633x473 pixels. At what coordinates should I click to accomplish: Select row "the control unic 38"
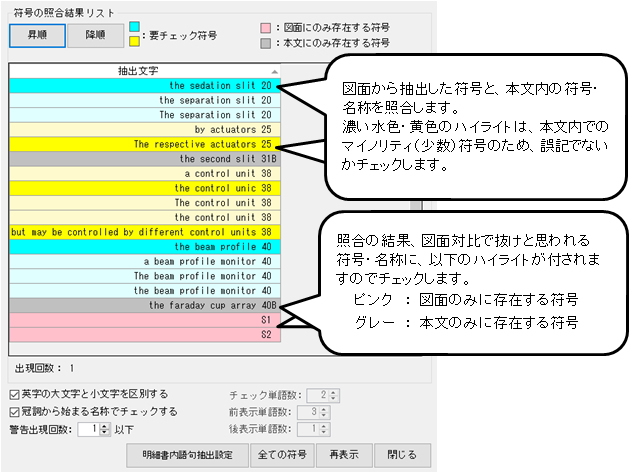145,188
